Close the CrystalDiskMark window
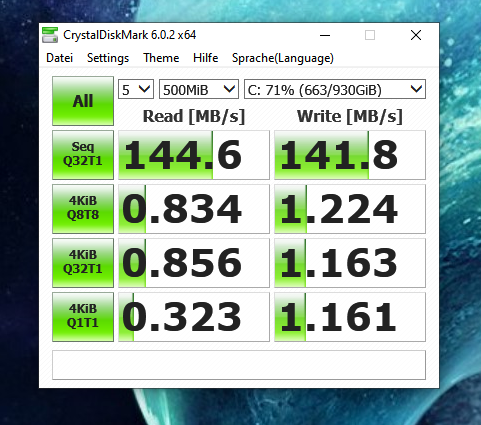 pos(416,35)
